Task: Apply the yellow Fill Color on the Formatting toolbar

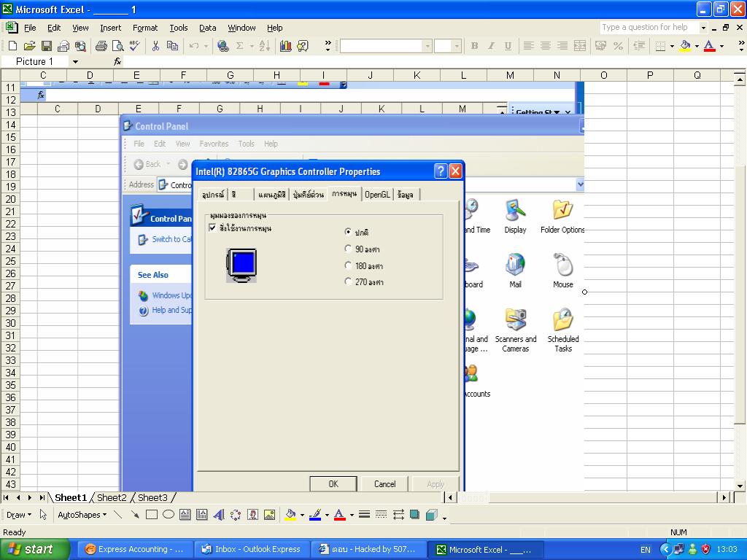Action: [685, 46]
